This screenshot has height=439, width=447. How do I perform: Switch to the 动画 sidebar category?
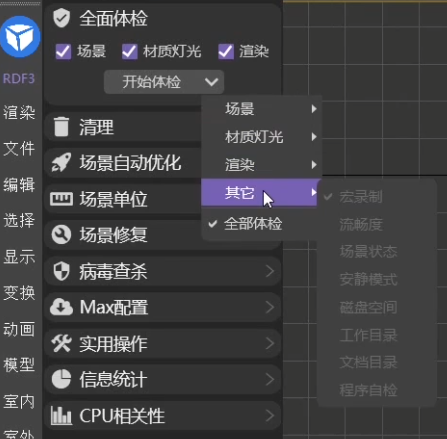point(19,329)
